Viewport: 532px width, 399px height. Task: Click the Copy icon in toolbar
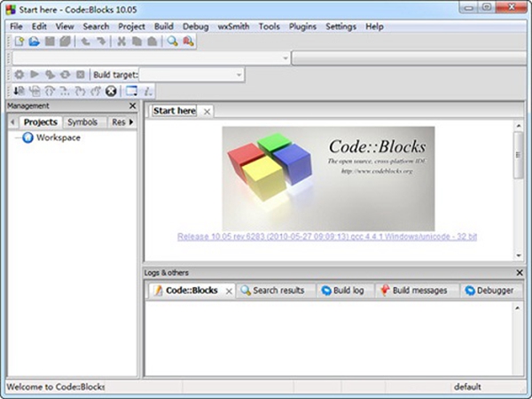137,42
